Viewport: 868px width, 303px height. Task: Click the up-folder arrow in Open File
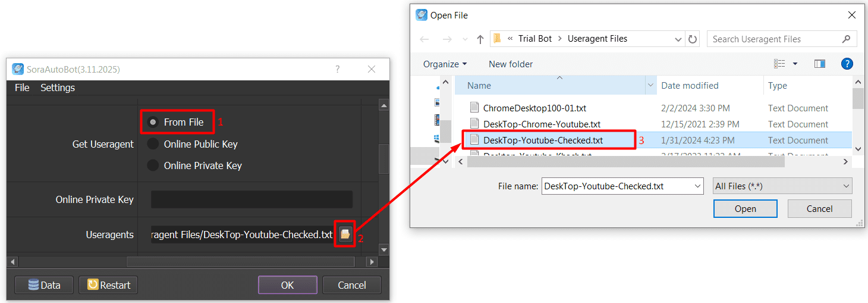(480, 39)
